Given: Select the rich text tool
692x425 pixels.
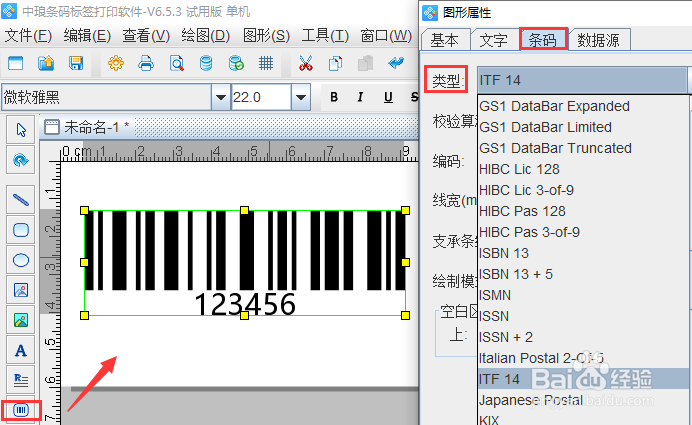Looking at the screenshot, I should [21, 380].
